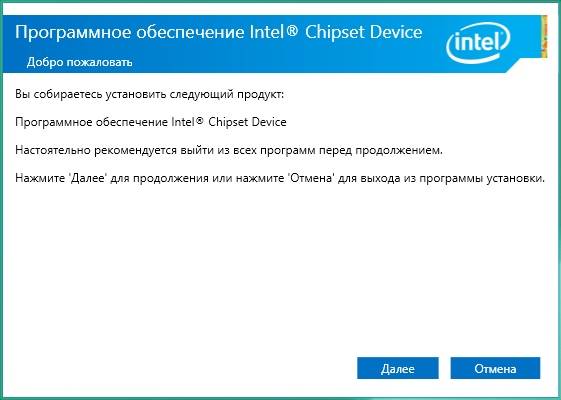Click the quoted word 'Отмена' in the instructions

pyautogui.click(x=311, y=178)
